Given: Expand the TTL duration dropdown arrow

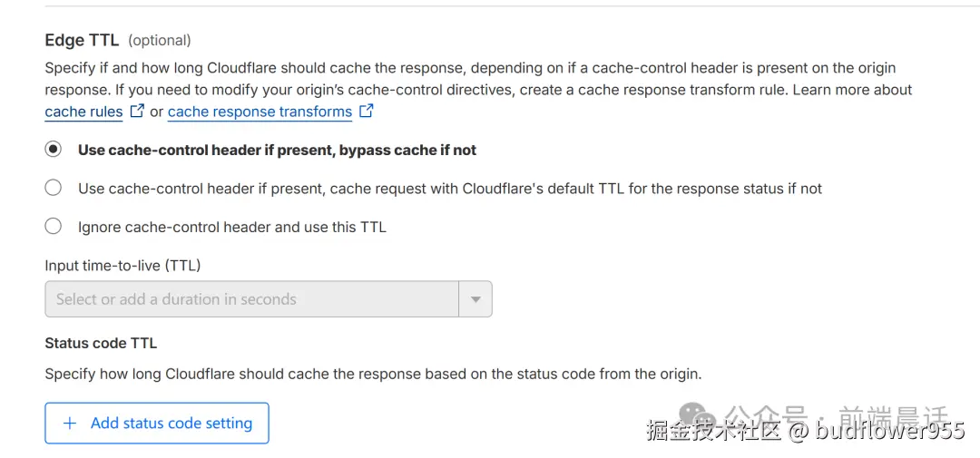Looking at the screenshot, I should tap(475, 299).
